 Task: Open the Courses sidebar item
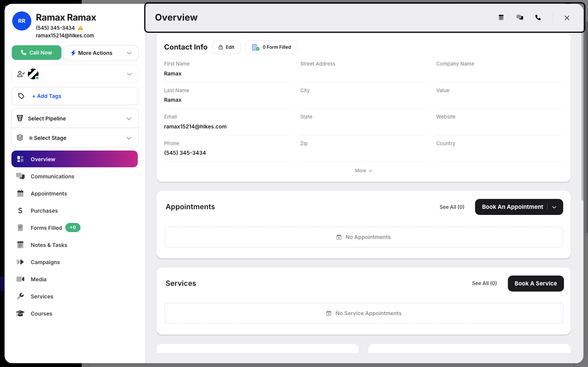point(74,314)
